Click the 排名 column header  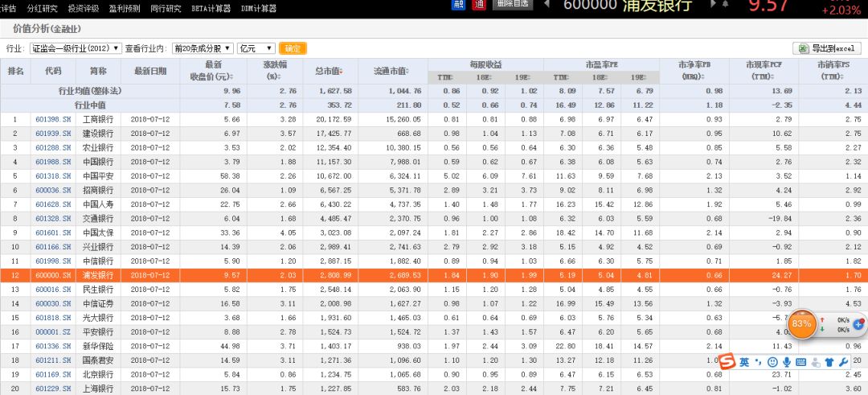[15, 72]
